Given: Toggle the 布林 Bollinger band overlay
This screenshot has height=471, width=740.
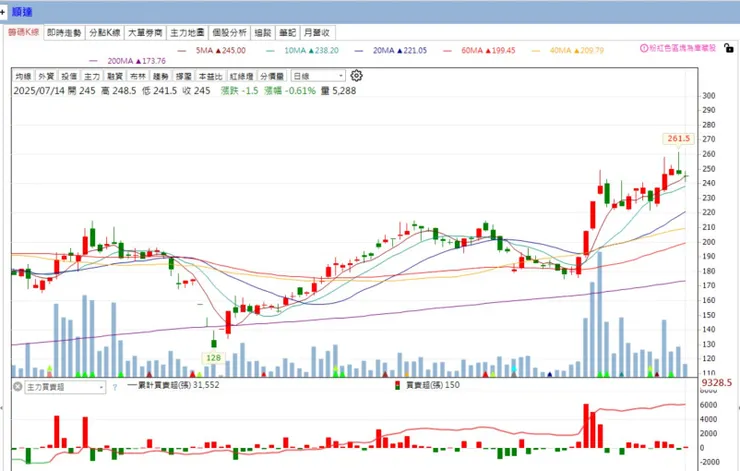Looking at the screenshot, I should coord(138,76).
